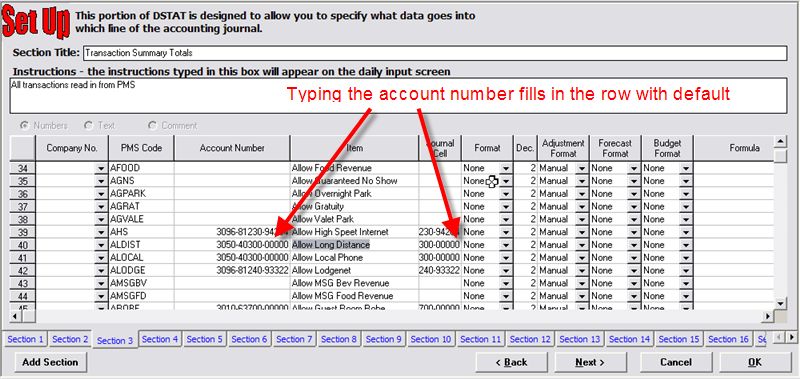Click the ALDIST PMS code cell
Image resolution: width=800 pixels, height=379 pixels.
pyautogui.click(x=141, y=245)
